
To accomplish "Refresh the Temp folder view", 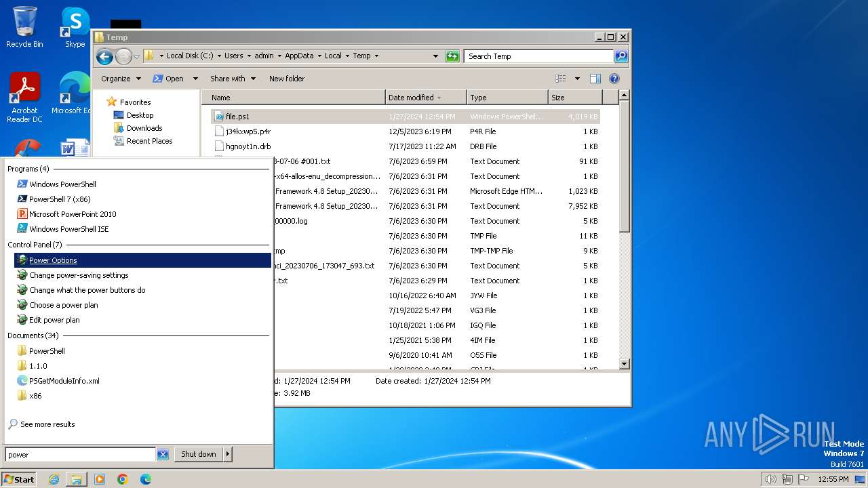I will tap(452, 56).
